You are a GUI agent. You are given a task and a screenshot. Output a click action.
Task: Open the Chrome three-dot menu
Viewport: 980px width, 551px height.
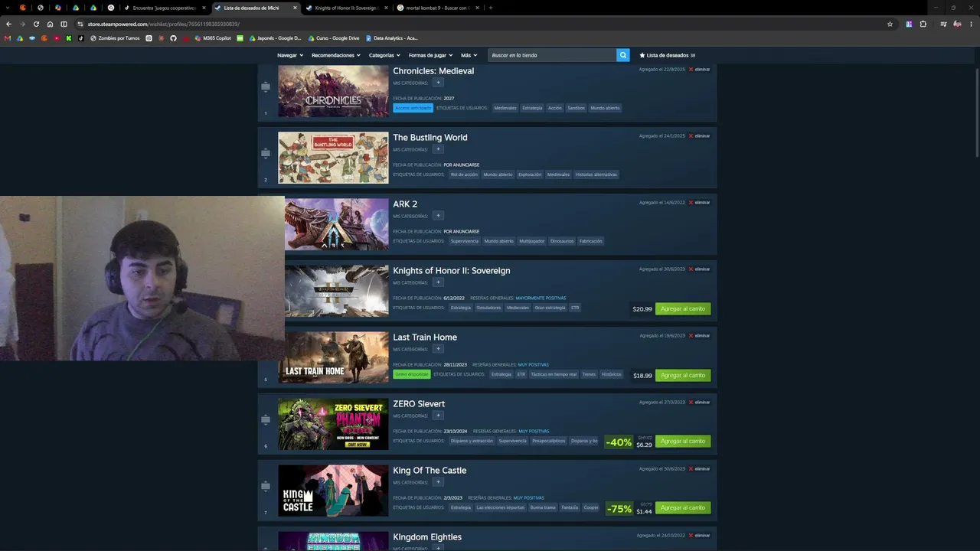[971, 24]
